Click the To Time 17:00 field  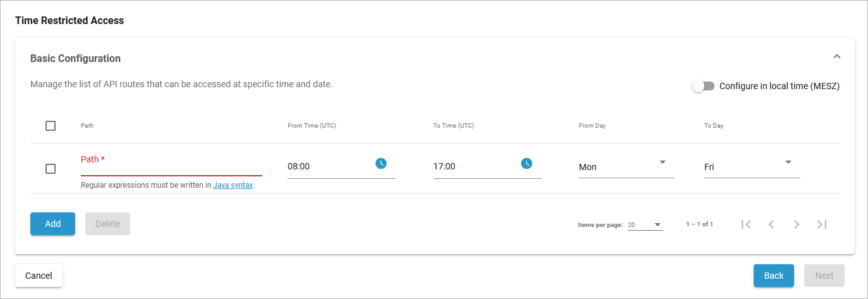[x=474, y=167]
